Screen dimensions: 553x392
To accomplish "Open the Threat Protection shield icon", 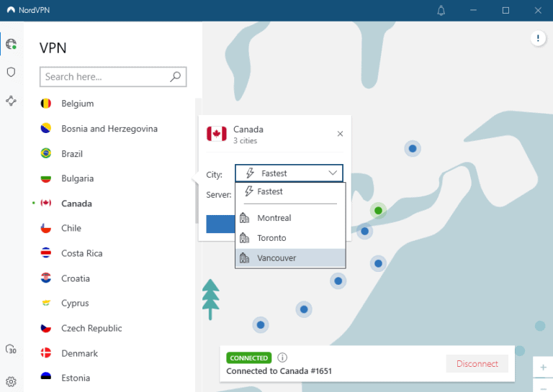I will tap(11, 72).
